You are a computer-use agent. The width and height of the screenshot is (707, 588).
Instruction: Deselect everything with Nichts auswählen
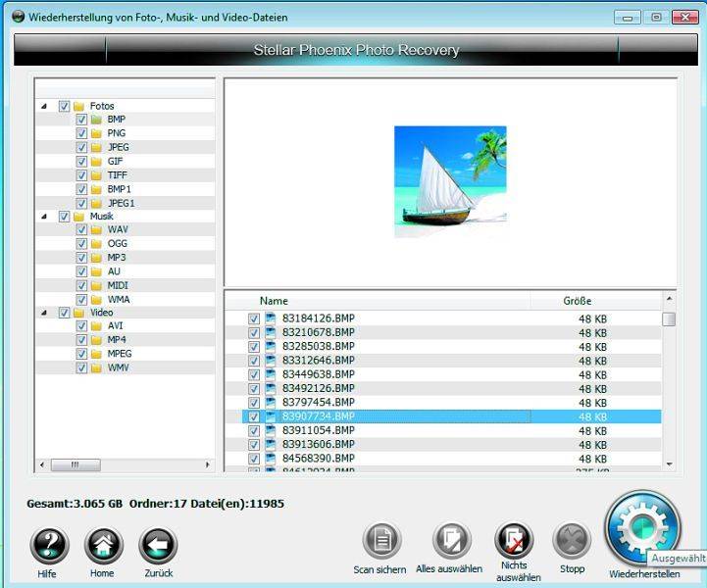pyautogui.click(x=514, y=541)
